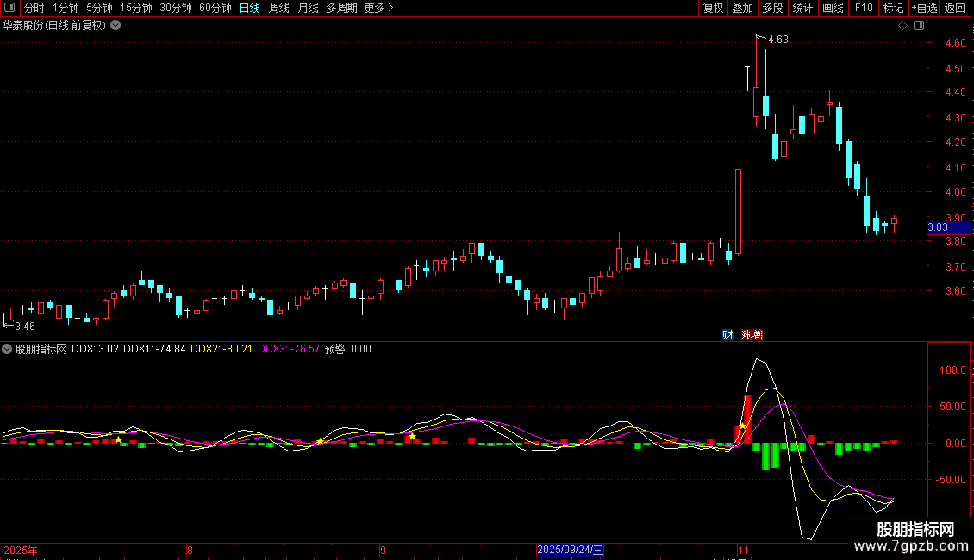Click the 2025/09/24 date label on time axis
The image size is (974, 560).
click(570, 550)
